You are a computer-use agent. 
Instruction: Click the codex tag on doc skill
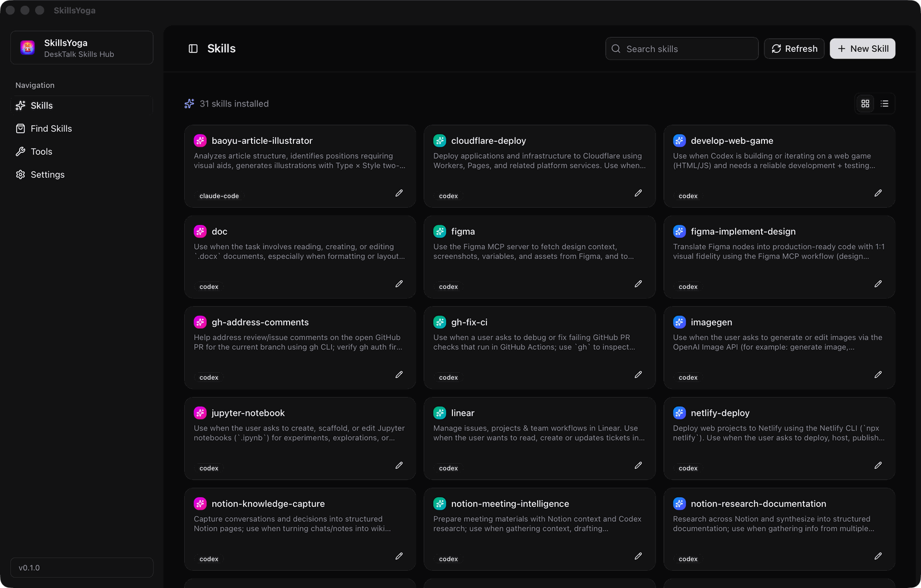(209, 287)
